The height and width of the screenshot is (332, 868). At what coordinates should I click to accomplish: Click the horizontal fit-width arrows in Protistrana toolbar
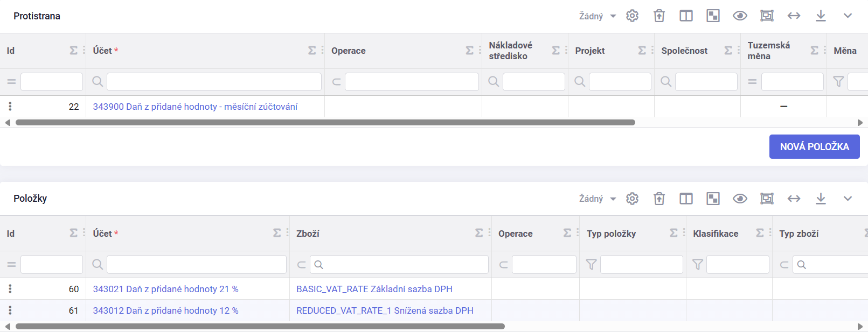pos(794,16)
